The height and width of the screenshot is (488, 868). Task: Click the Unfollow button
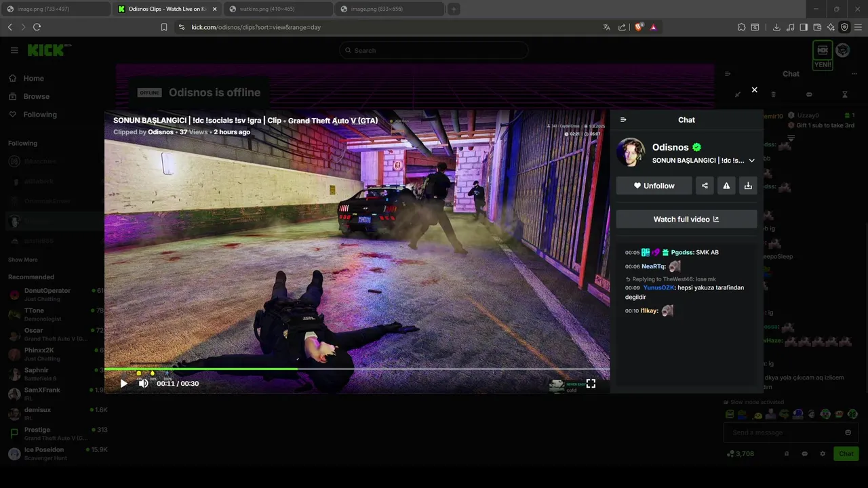[x=654, y=186]
